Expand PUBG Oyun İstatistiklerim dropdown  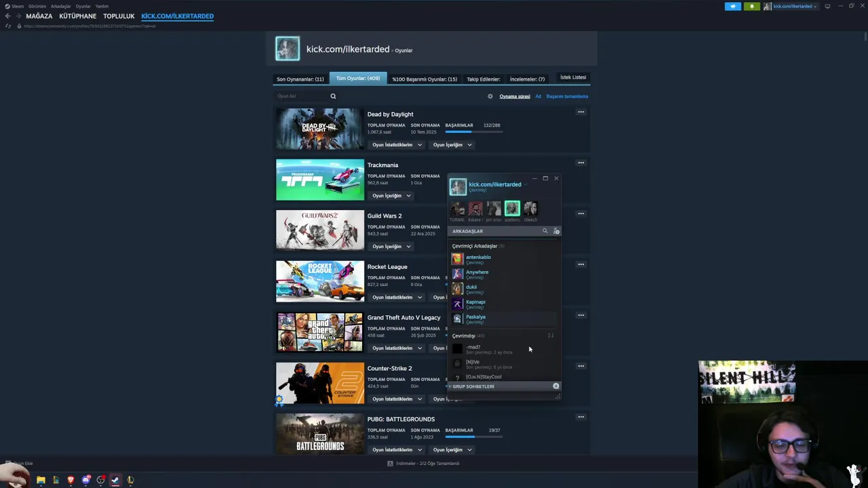(x=397, y=449)
